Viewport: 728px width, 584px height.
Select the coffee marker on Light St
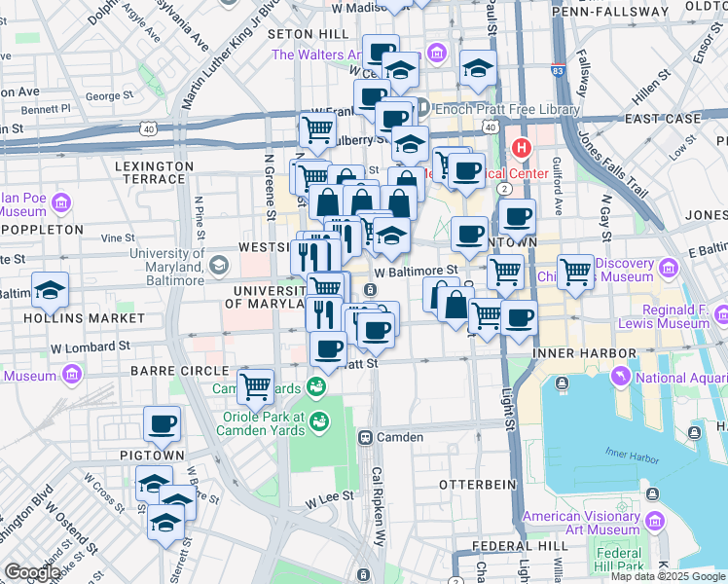pyautogui.click(x=519, y=319)
